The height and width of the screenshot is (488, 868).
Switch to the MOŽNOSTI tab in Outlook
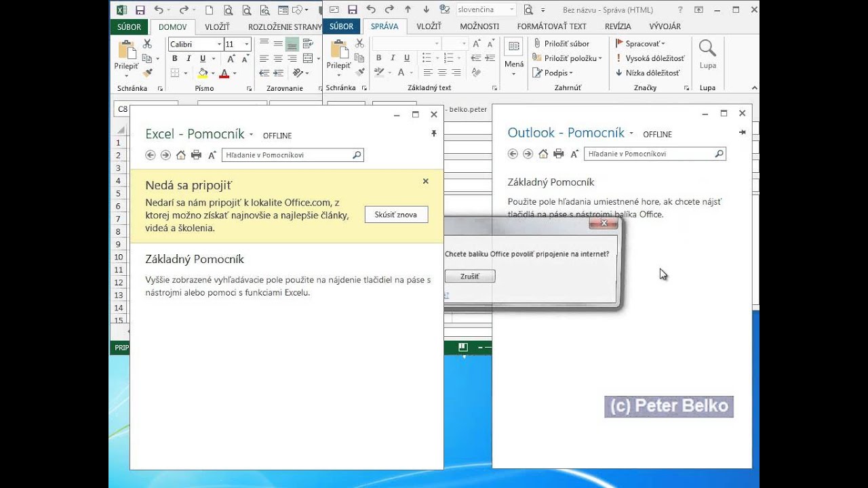click(479, 26)
